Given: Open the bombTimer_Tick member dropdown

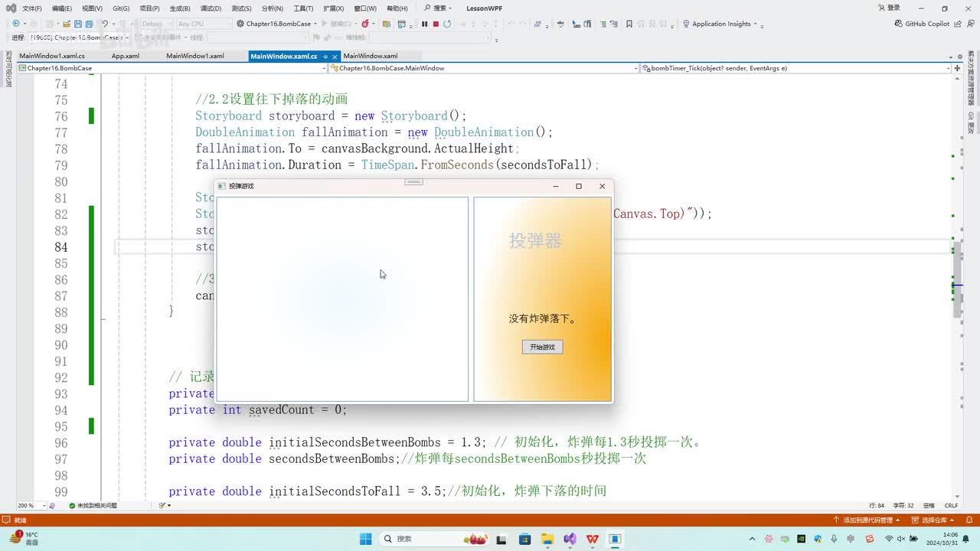Looking at the screenshot, I should pos(795,68).
